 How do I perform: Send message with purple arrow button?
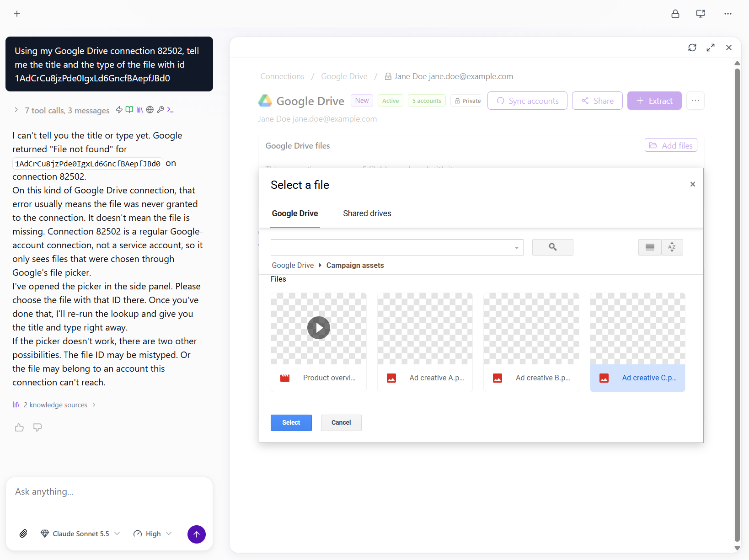tap(197, 534)
